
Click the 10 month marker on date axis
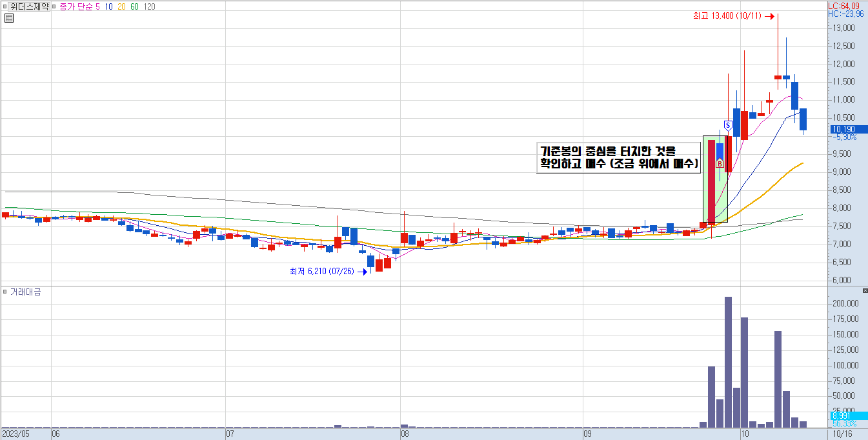click(744, 434)
